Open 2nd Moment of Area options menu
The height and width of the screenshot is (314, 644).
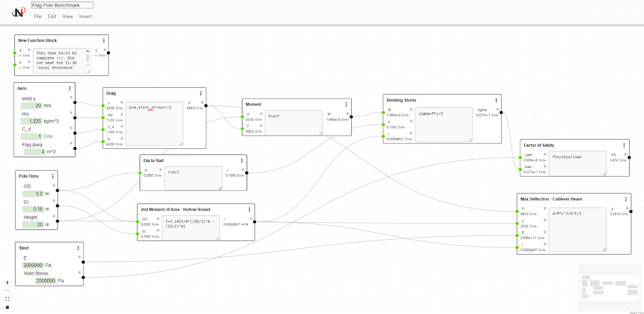(250, 210)
